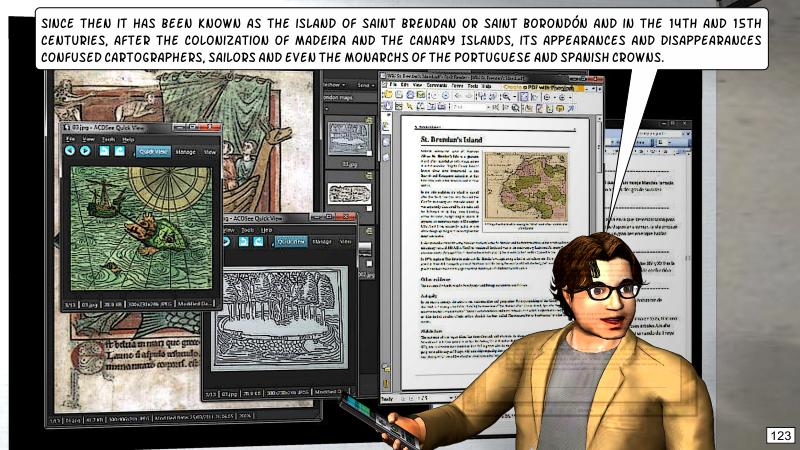
Task: Click Africa map image in PDF document
Action: 526,186
